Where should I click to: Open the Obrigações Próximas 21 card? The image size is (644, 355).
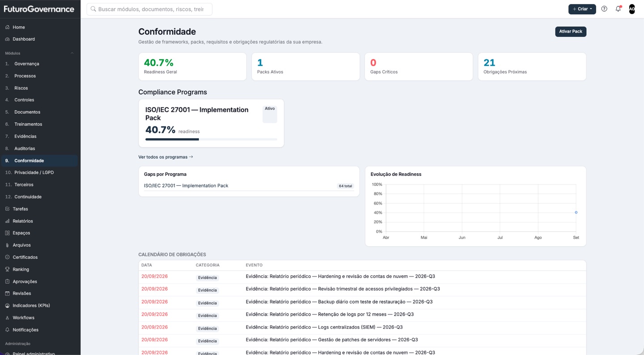pyautogui.click(x=532, y=67)
